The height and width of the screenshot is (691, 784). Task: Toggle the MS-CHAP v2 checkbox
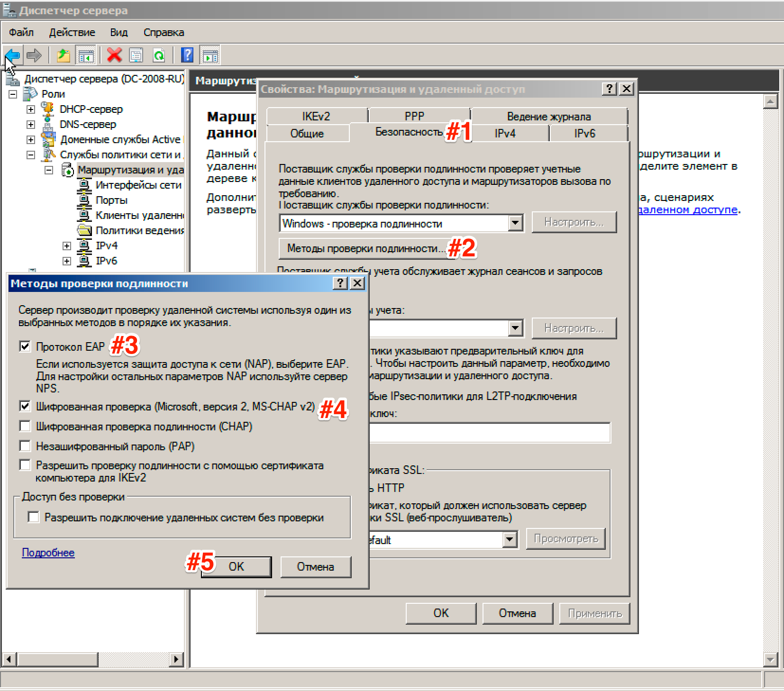pyautogui.click(x=25, y=406)
